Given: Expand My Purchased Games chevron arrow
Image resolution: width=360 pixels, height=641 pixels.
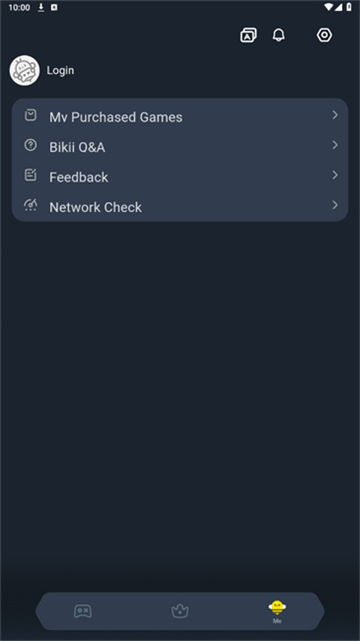Looking at the screenshot, I should pyautogui.click(x=335, y=115).
